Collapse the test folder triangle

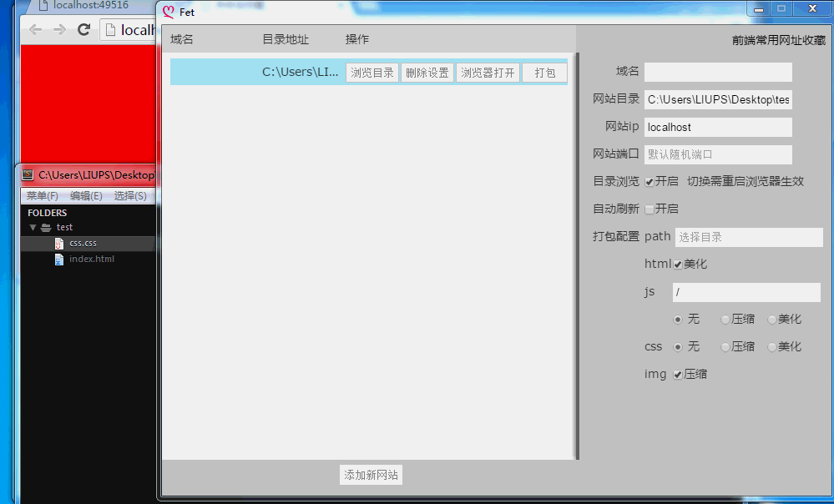pos(33,227)
